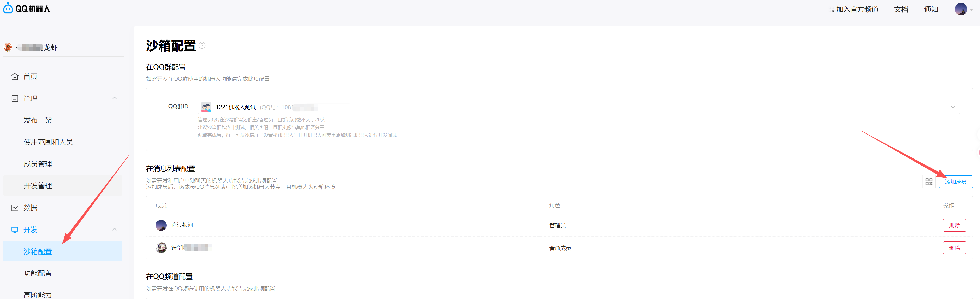
Task: Open 发布上架 sidebar item
Action: 38,120
